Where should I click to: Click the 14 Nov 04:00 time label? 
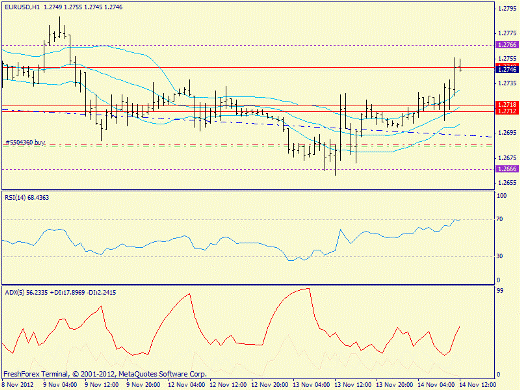coord(436,385)
